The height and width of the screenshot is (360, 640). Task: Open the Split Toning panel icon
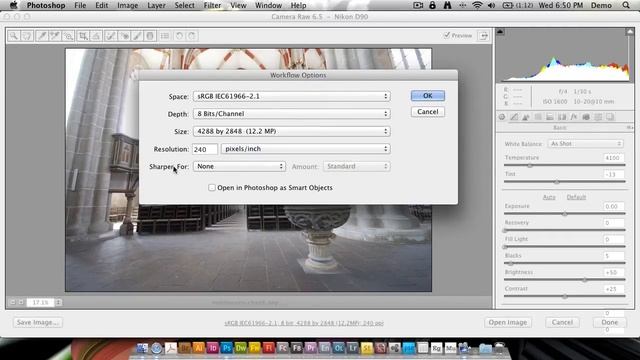(550, 117)
